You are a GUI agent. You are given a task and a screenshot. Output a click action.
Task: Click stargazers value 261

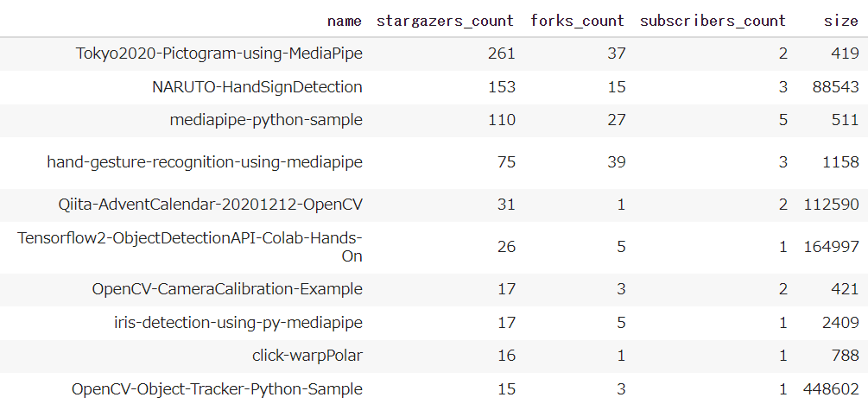(x=502, y=54)
